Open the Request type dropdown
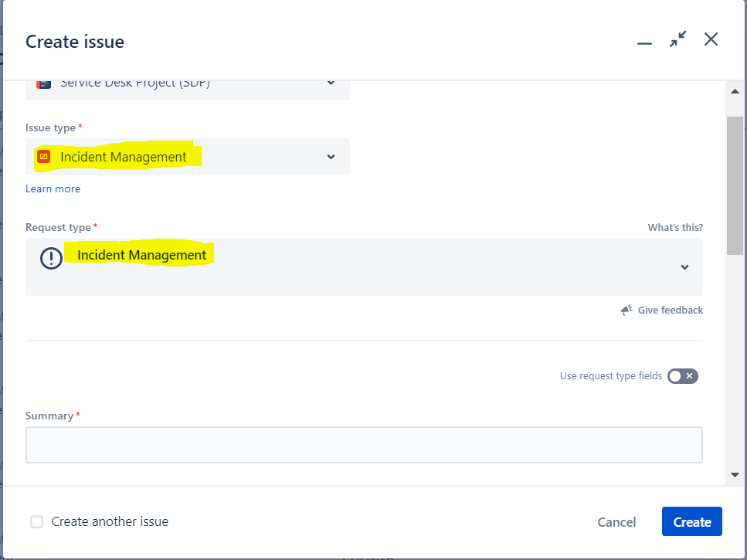 pyautogui.click(x=364, y=266)
